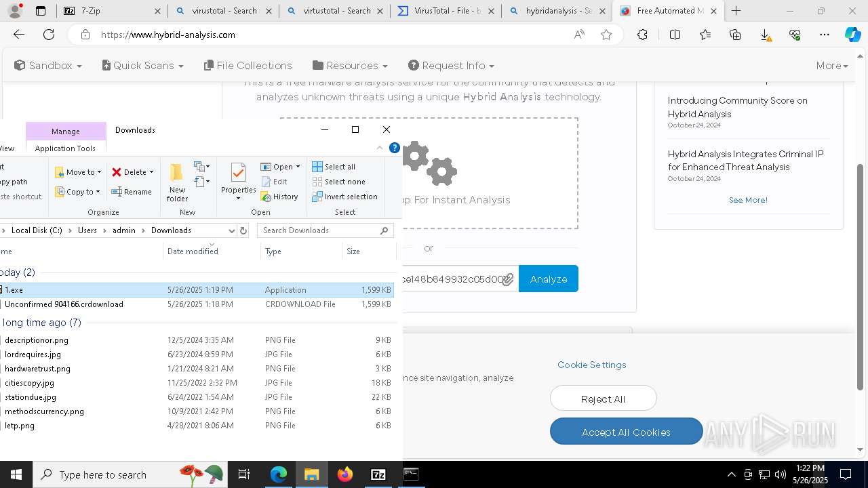
Task: Click History in the Explorer Open group
Action: point(279,197)
